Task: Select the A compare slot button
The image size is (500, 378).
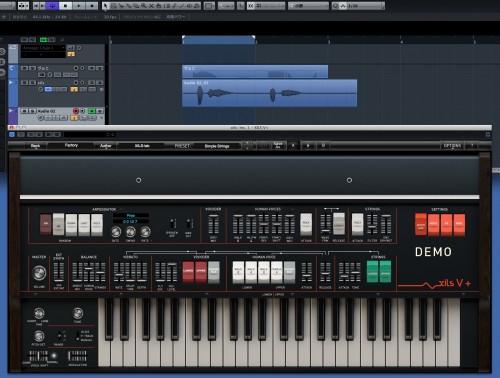Action: 293,145
